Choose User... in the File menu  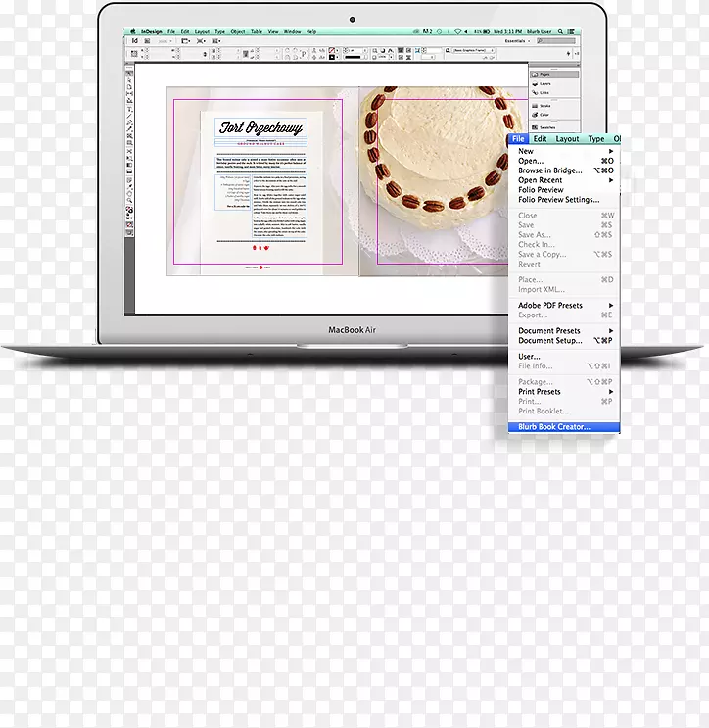click(564, 356)
